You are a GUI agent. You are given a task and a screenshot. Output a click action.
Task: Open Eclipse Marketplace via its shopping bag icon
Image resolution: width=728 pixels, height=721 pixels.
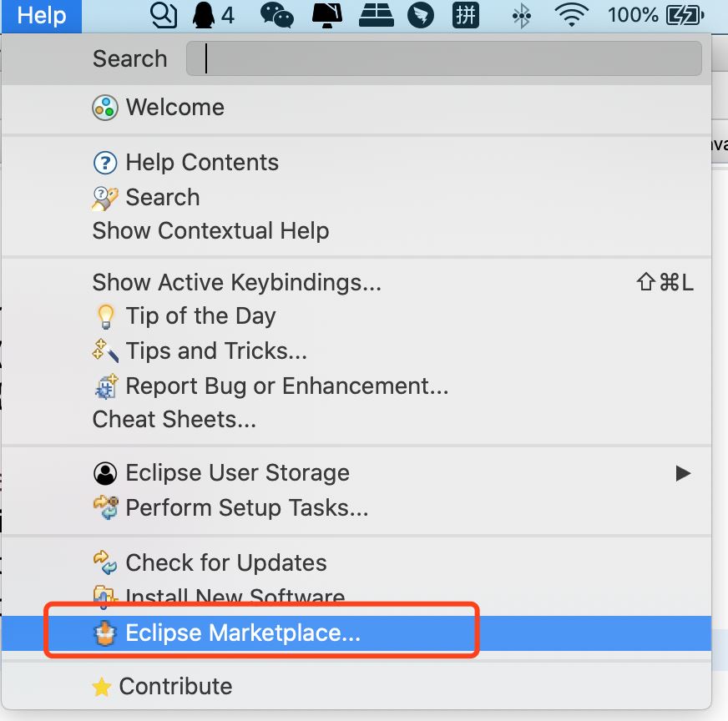tap(106, 633)
